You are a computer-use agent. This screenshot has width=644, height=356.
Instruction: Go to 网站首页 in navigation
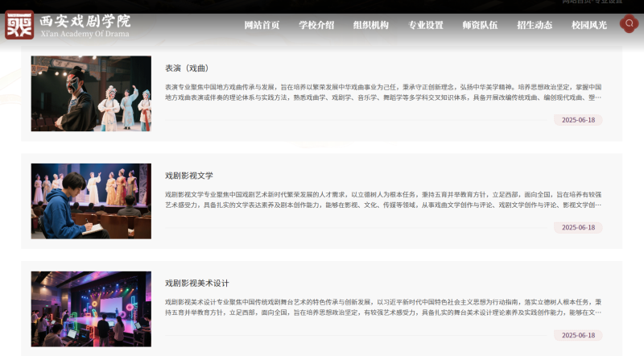point(262,25)
